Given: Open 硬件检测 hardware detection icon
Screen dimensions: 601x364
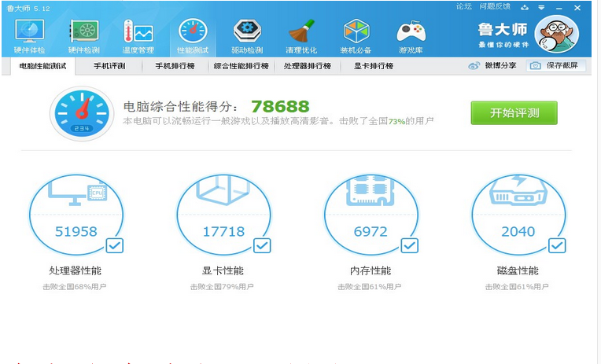Looking at the screenshot, I should (x=84, y=31).
